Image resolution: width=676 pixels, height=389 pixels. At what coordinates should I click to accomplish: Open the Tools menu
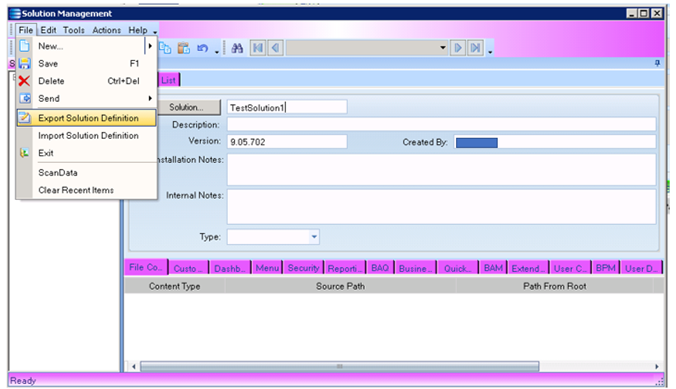[74, 30]
